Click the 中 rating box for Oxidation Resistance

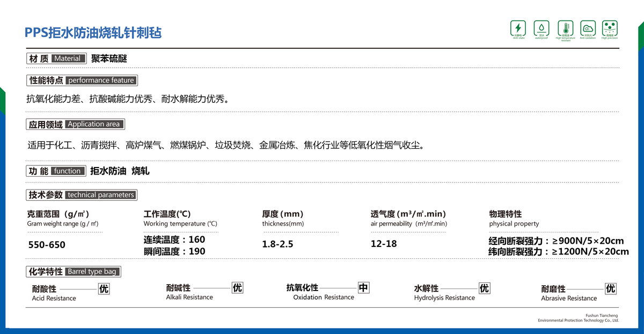tap(363, 288)
